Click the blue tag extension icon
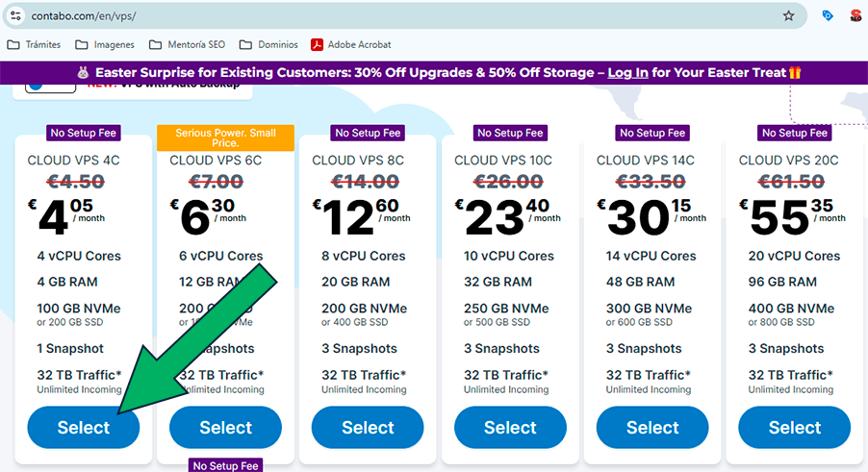The height and width of the screenshot is (472, 868). (x=828, y=15)
